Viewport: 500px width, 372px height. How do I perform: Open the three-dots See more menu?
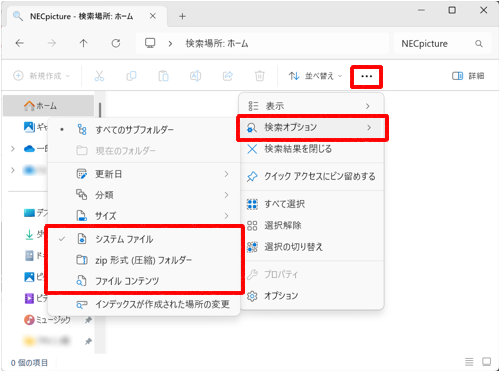point(366,76)
